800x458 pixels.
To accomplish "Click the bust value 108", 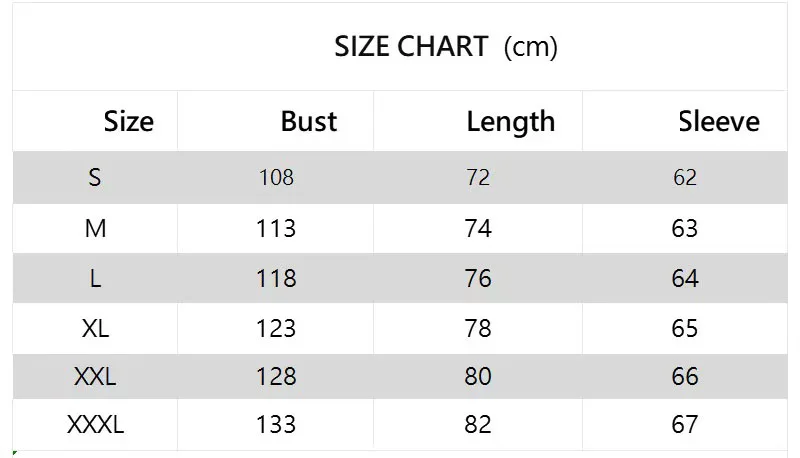I will click(x=276, y=177).
